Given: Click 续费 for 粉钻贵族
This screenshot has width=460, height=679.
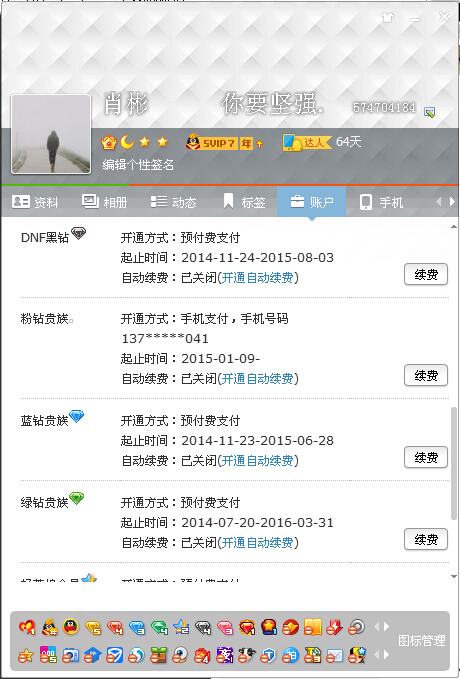Looking at the screenshot, I should pos(426,375).
